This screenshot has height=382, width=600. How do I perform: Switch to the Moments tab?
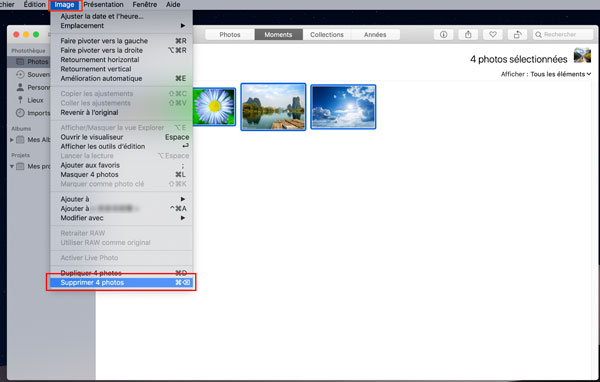click(x=278, y=34)
